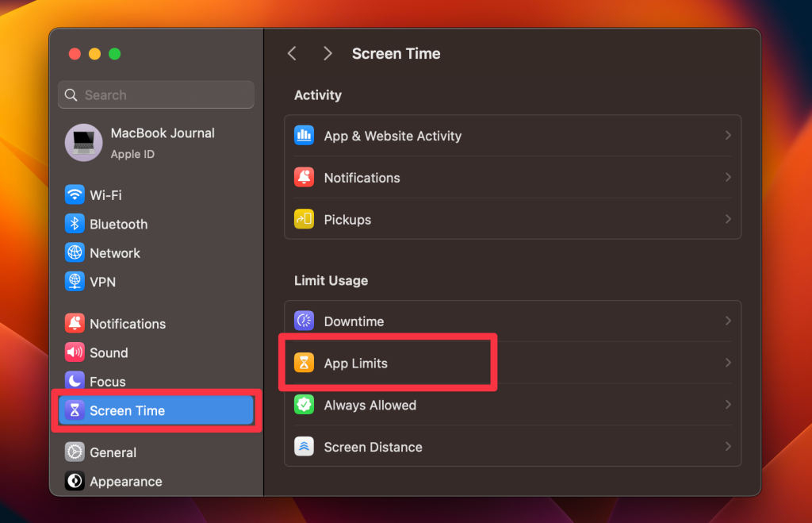Viewport: 812px width, 523px height.
Task: Click the Wi-Fi icon in sidebar
Action: click(75, 195)
